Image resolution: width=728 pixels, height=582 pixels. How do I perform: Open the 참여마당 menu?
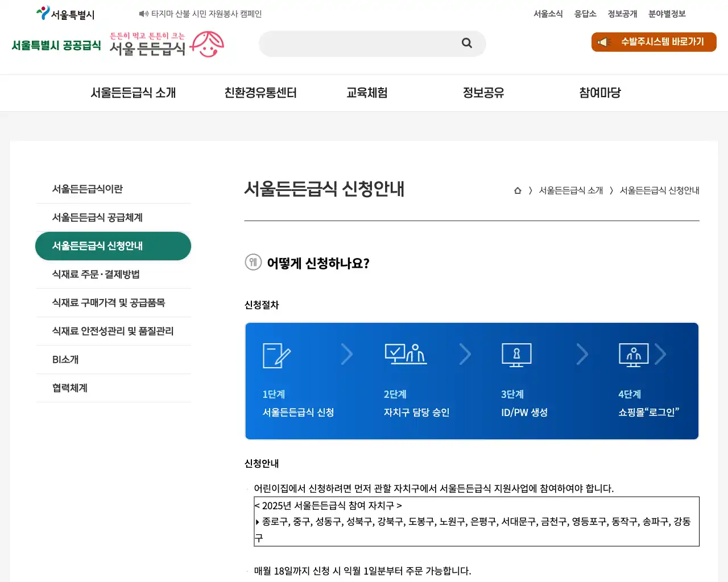pos(599,93)
